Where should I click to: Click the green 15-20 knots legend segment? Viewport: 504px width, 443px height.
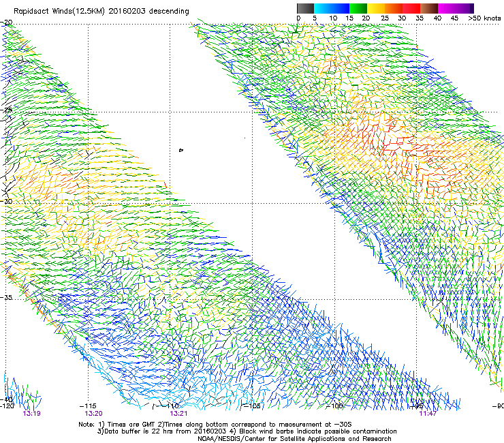click(358, 8)
